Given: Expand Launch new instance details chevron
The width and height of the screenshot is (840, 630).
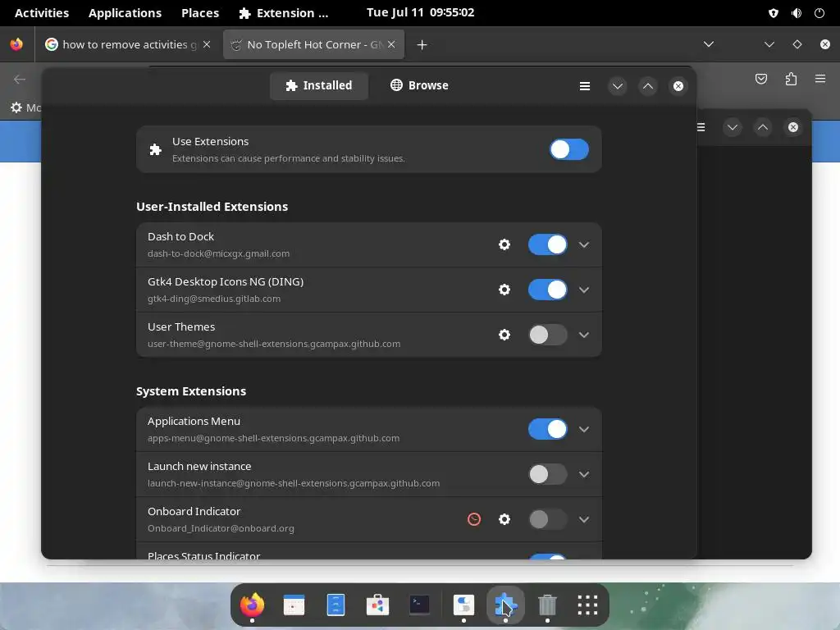Looking at the screenshot, I should (584, 474).
